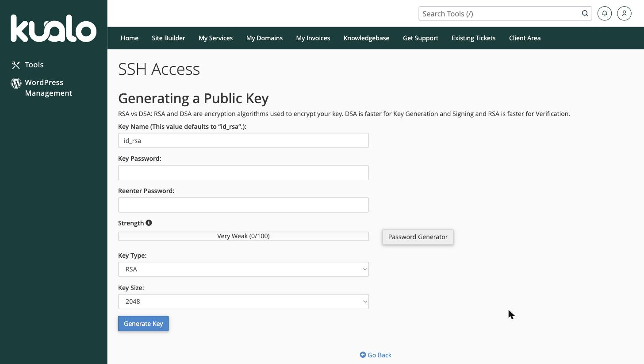Open the Password Generator

[x=418, y=237]
